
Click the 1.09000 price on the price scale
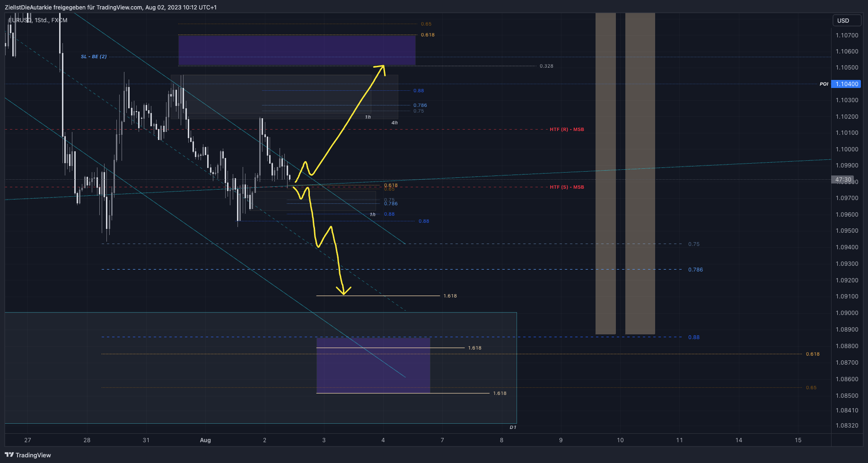tap(847, 313)
